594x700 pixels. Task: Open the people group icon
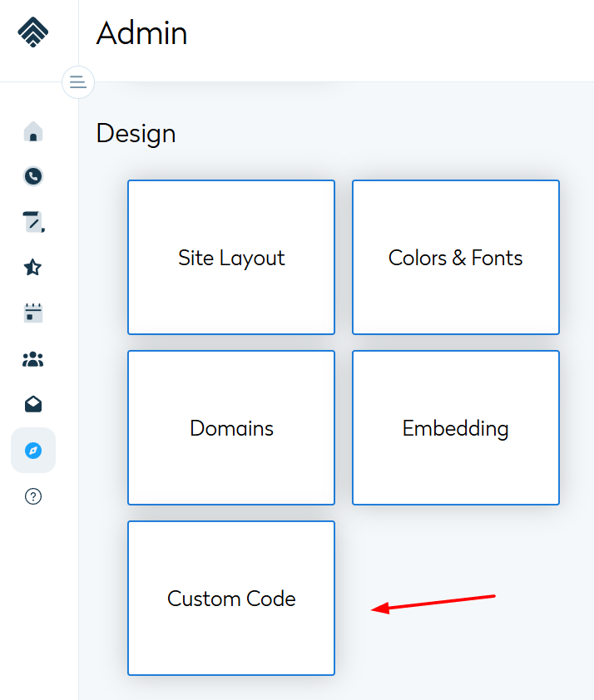pos(33,359)
